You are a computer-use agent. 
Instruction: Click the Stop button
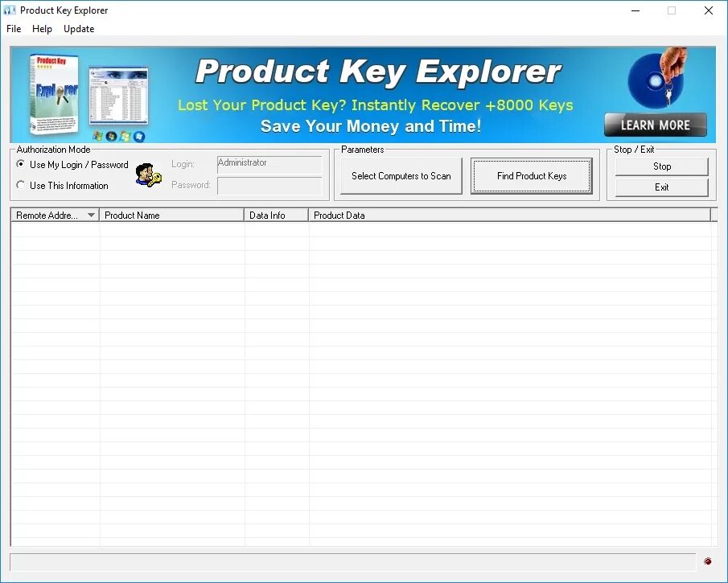pyautogui.click(x=661, y=166)
